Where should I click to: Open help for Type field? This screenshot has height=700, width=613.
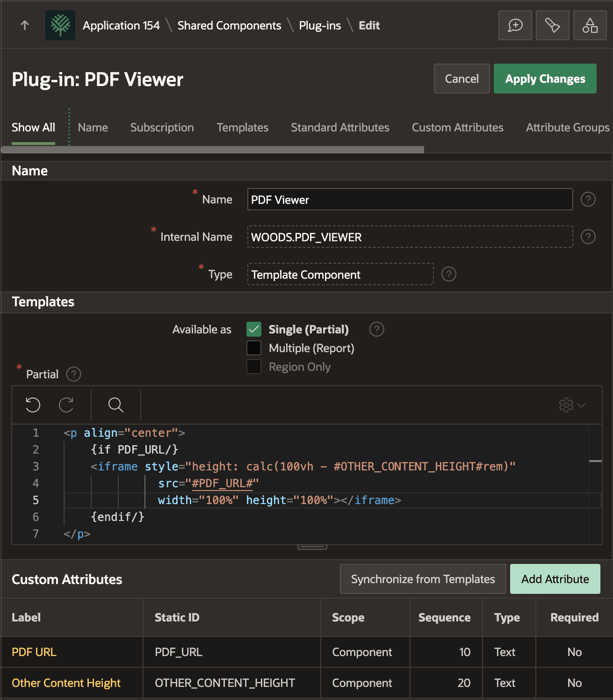tap(449, 274)
